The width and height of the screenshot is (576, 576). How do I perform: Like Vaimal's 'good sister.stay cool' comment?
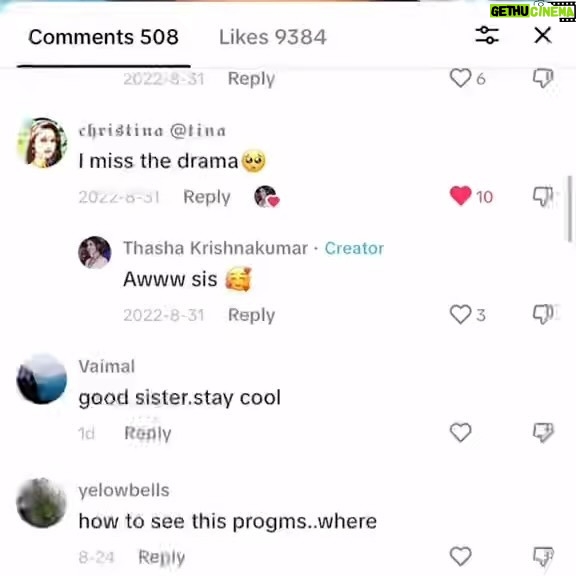point(461,432)
